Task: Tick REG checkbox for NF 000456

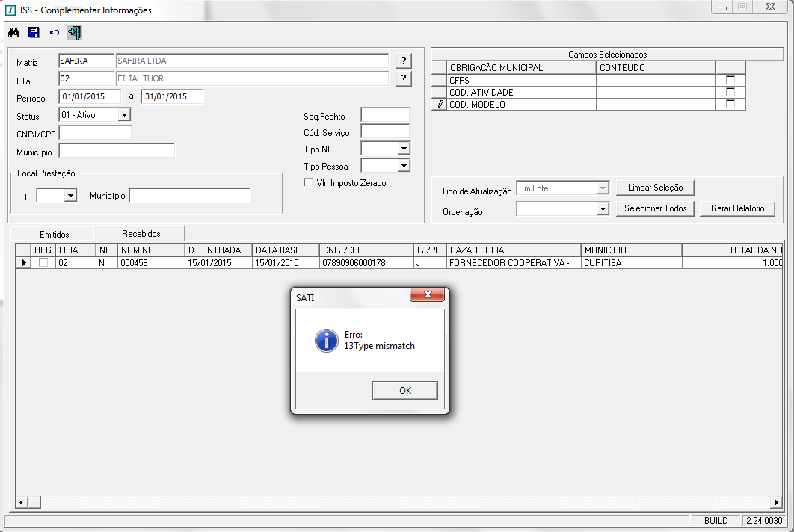Action: [43, 263]
